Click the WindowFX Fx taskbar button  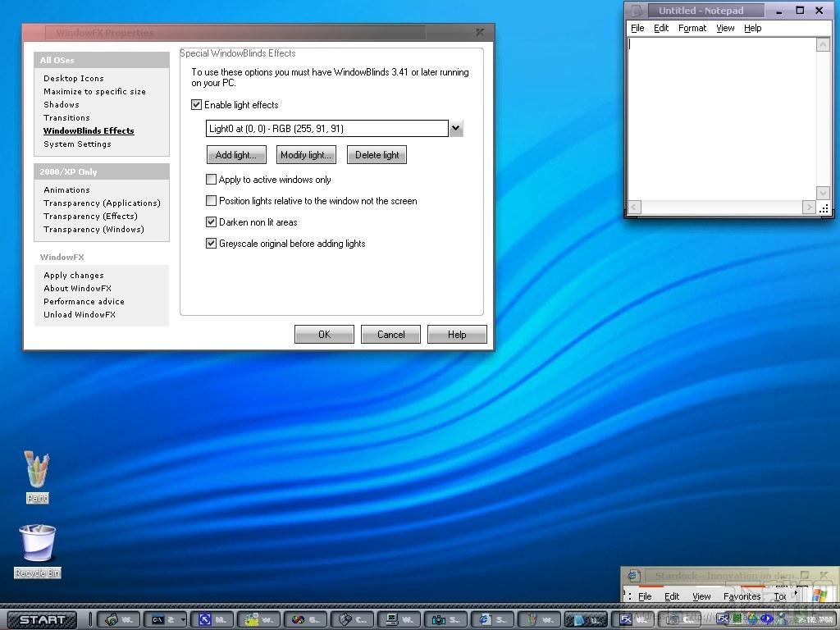632,620
